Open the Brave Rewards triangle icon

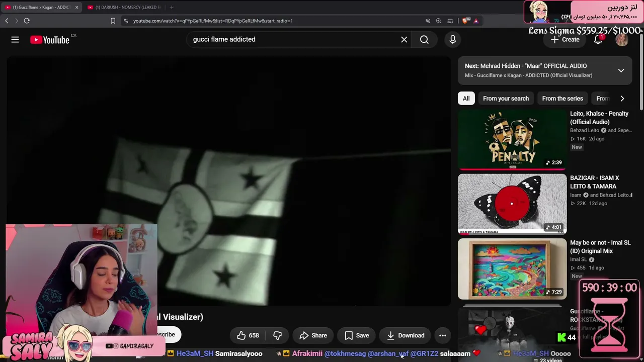476,21
